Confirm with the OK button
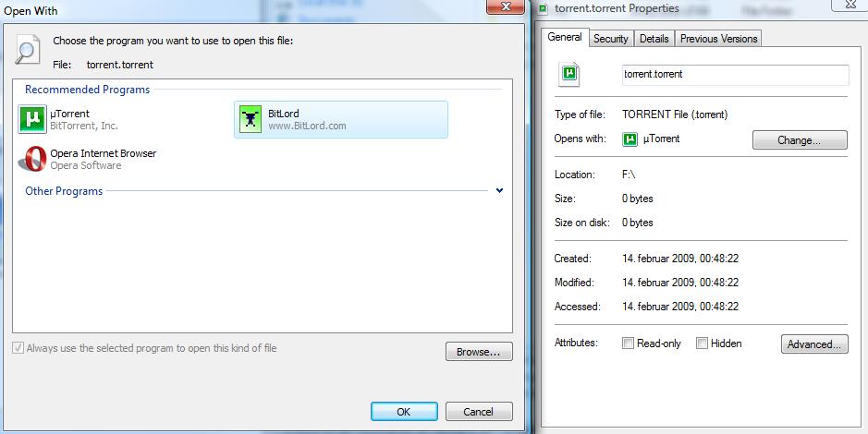 click(404, 411)
